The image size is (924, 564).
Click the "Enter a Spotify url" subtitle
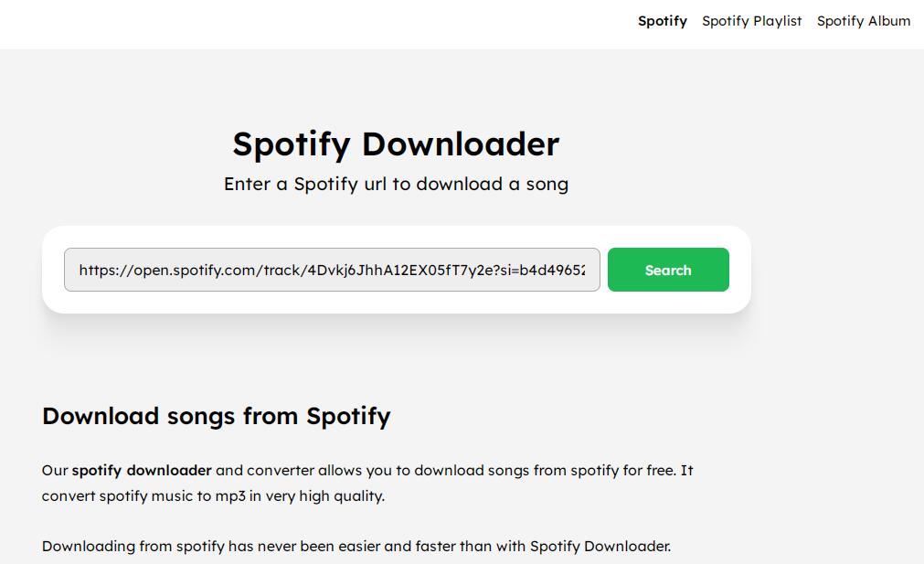[x=395, y=184]
